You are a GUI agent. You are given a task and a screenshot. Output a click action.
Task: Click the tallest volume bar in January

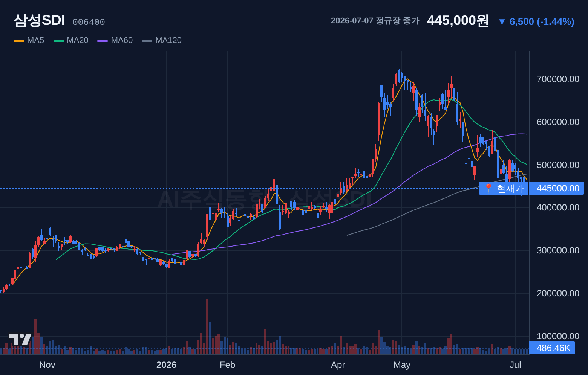tap(207, 326)
